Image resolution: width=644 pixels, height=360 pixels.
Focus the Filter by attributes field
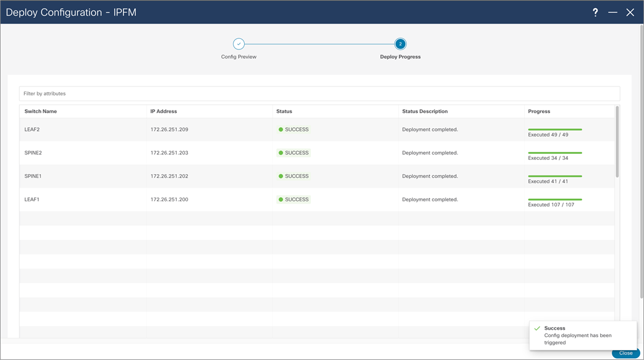pos(320,94)
